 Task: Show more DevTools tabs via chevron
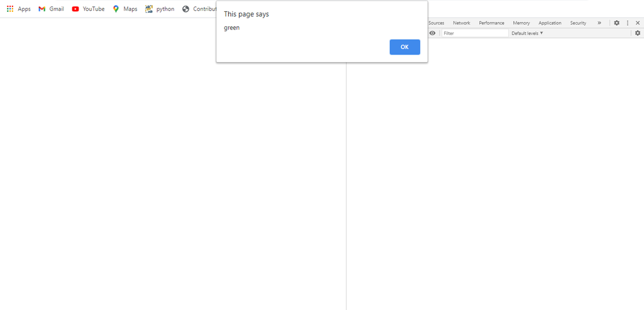tap(599, 23)
